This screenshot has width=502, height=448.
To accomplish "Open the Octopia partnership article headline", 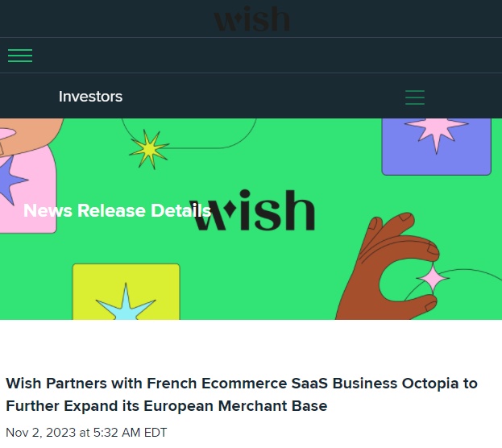I will click(242, 395).
